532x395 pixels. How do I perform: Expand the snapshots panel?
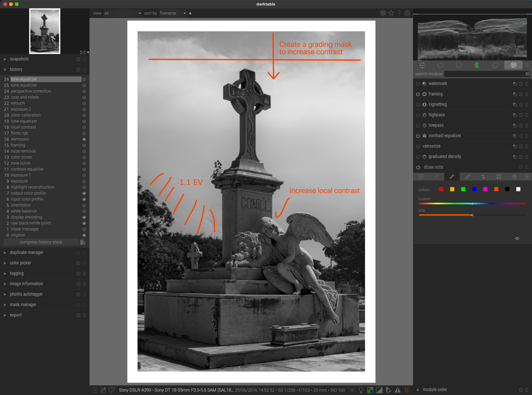pos(19,59)
